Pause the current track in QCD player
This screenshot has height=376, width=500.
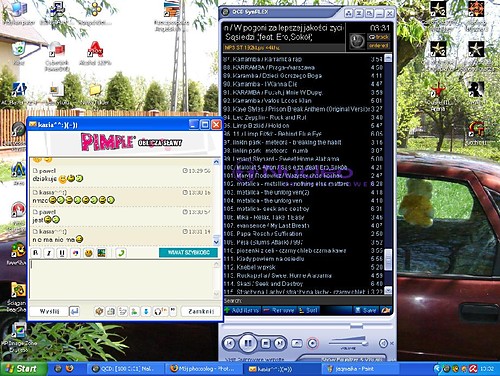[x=248, y=343]
